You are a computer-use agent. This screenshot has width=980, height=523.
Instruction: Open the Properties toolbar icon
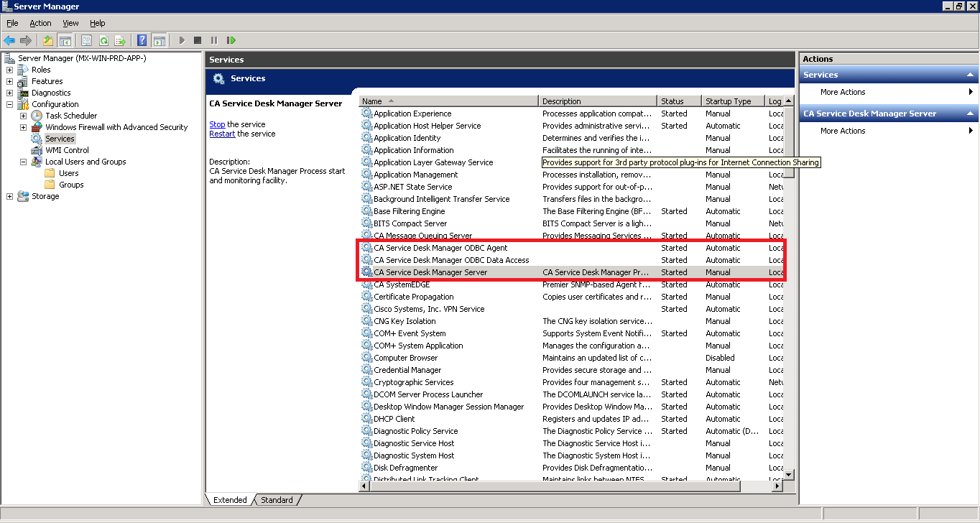pos(87,40)
